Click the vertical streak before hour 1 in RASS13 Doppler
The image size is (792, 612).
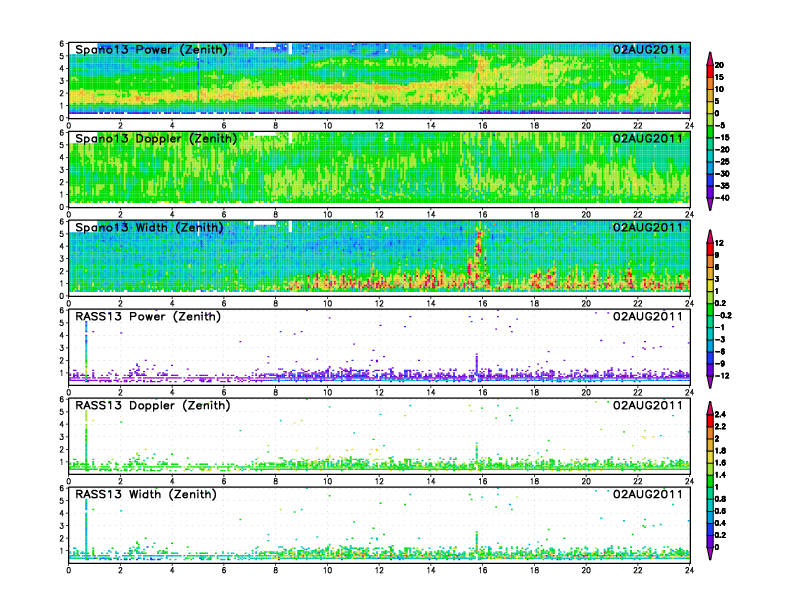point(86,438)
